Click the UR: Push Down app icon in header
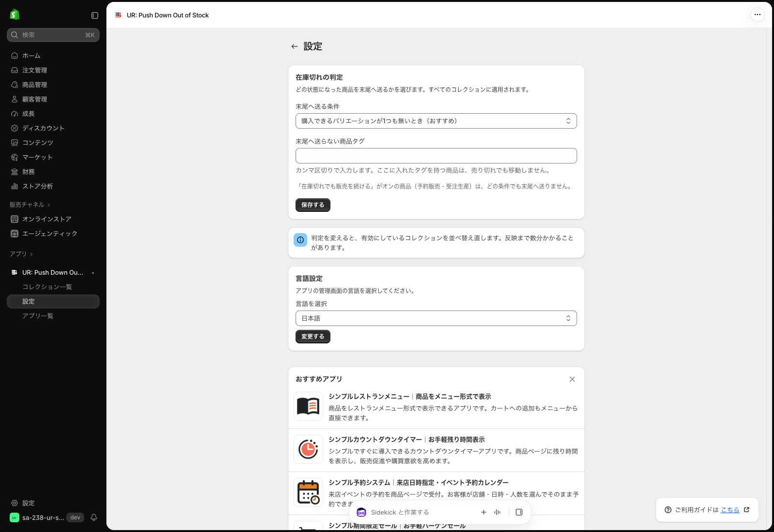The width and height of the screenshot is (774, 532). click(x=119, y=15)
